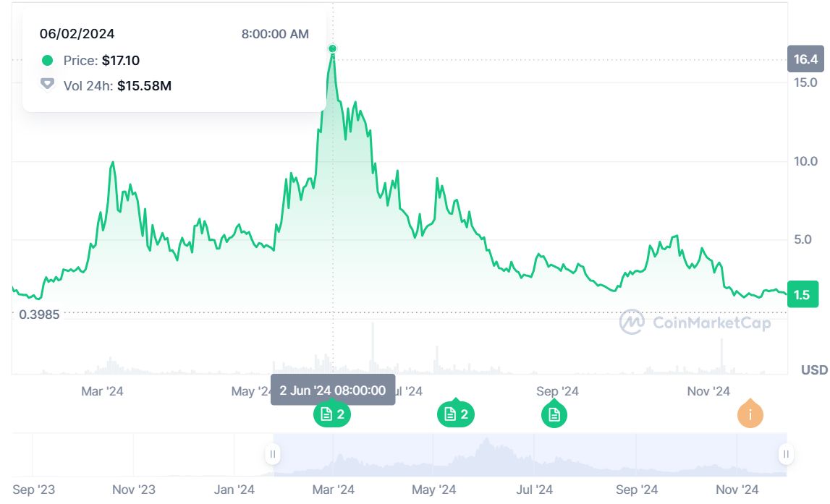Image resolution: width=830 pixels, height=504 pixels.
Task: Click Jan '24 in the navigator timeline
Action: 234,490
